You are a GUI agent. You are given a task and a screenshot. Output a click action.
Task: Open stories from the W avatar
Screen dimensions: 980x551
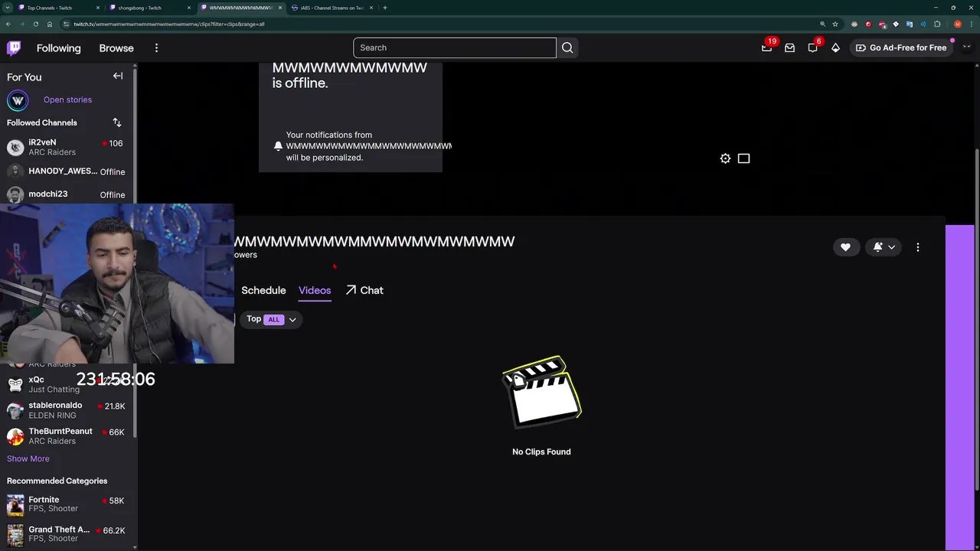coord(18,100)
